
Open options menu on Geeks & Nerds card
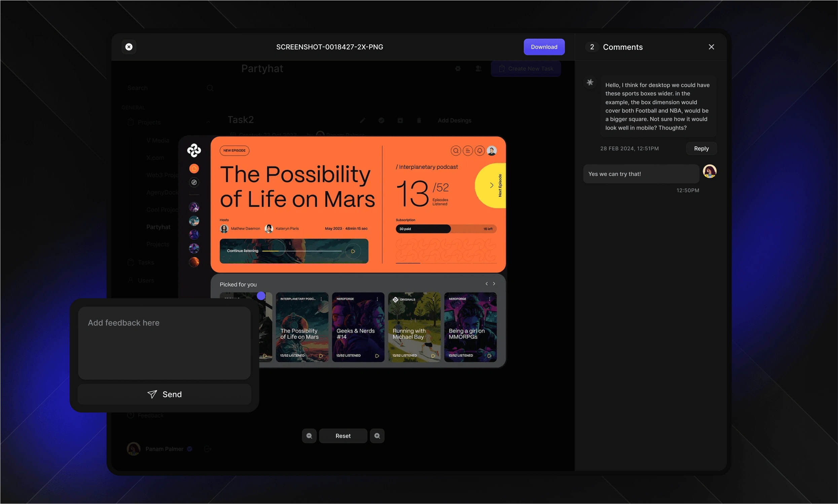tap(377, 299)
